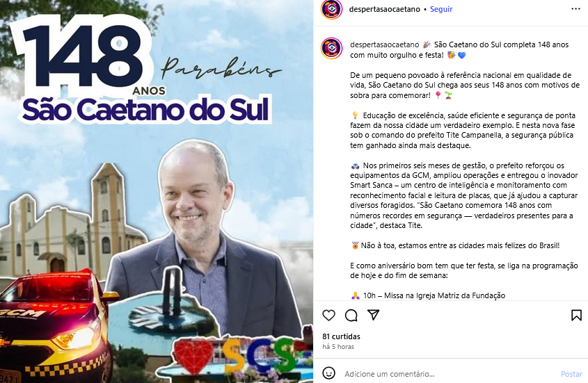Open comments with the speech bubble icon

click(x=351, y=316)
